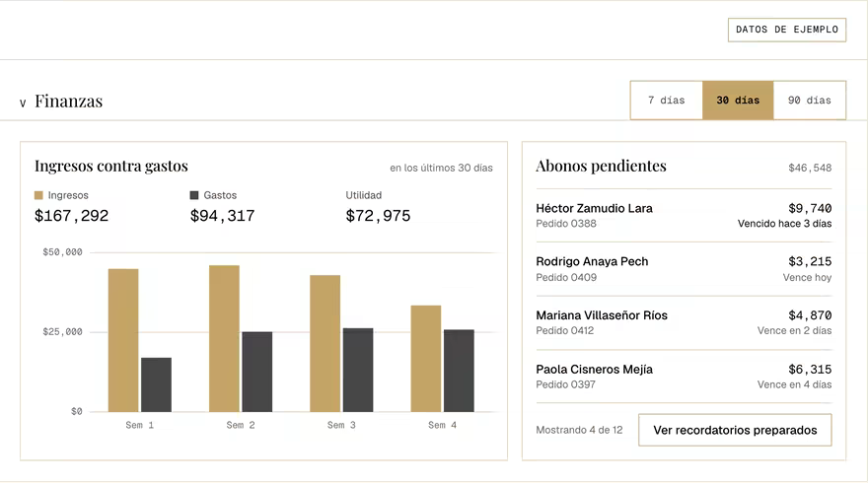Click the Vence hoy status
Viewport: 868px width, 483px height.
click(807, 277)
